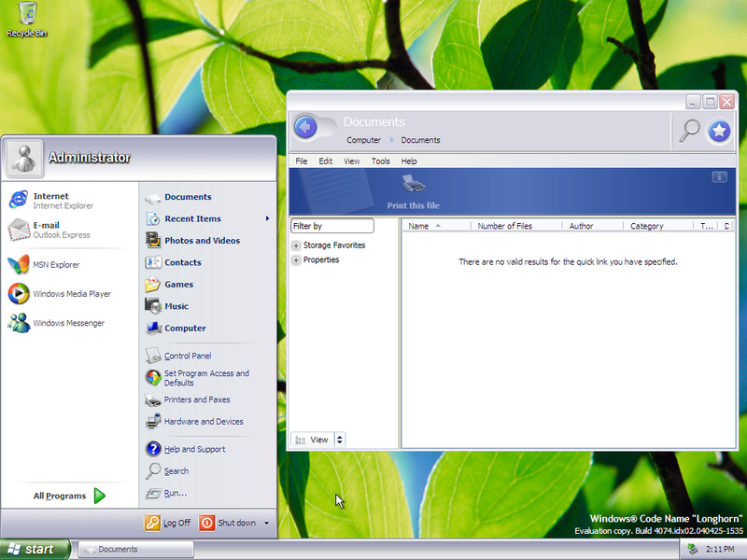
Task: Click the magnifying glass search icon
Action: point(689,131)
